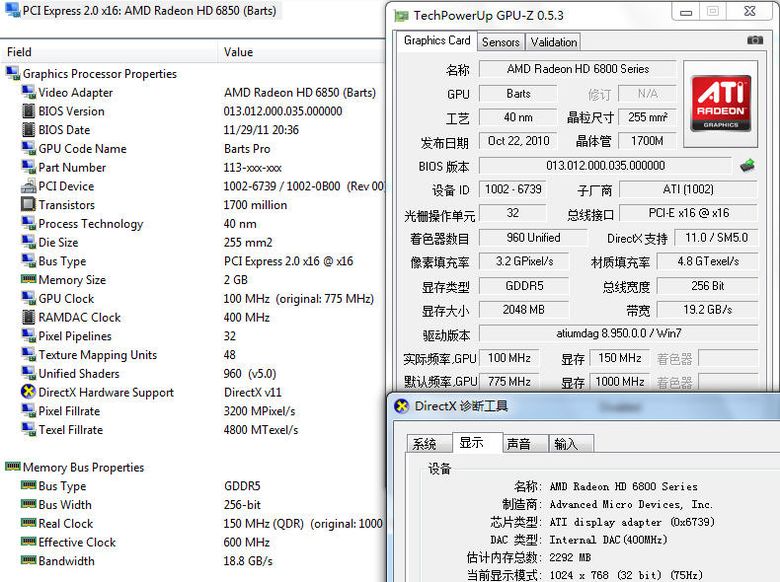The image size is (780, 582).
Task: Click the Graphics Processor Properties group icon
Action: point(12,73)
